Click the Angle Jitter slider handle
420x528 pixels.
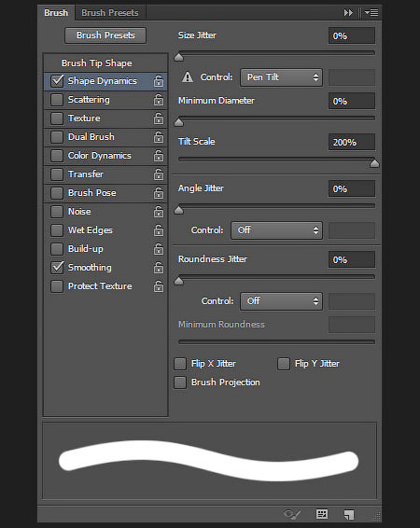tap(178, 211)
